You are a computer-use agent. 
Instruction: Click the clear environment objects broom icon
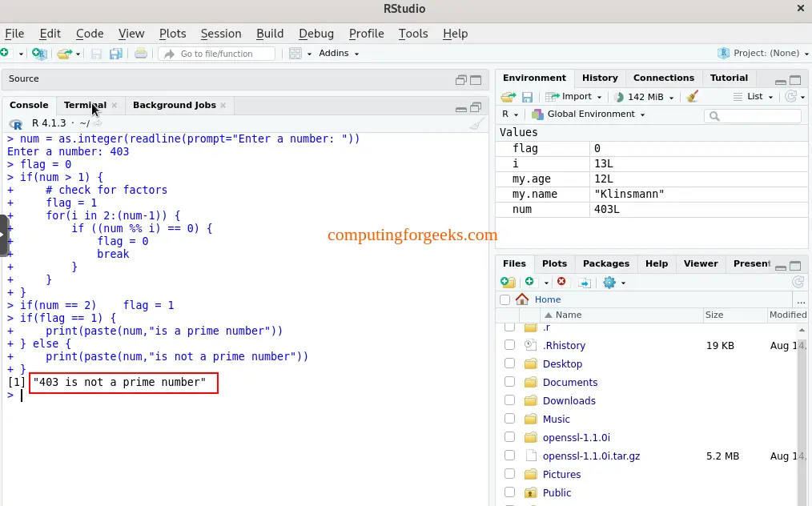pos(692,96)
